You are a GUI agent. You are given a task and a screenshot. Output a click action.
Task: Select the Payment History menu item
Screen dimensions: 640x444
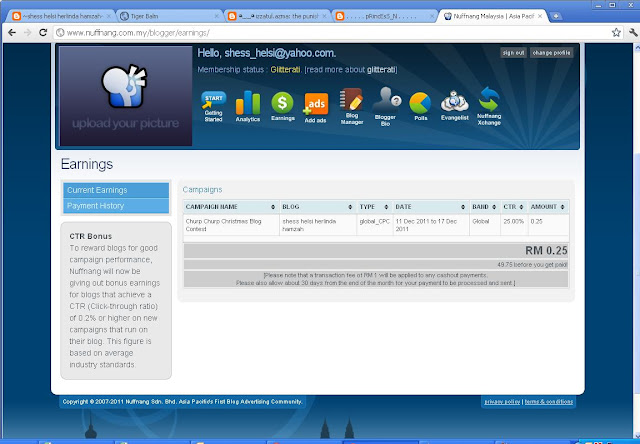pyautogui.click(x=116, y=206)
